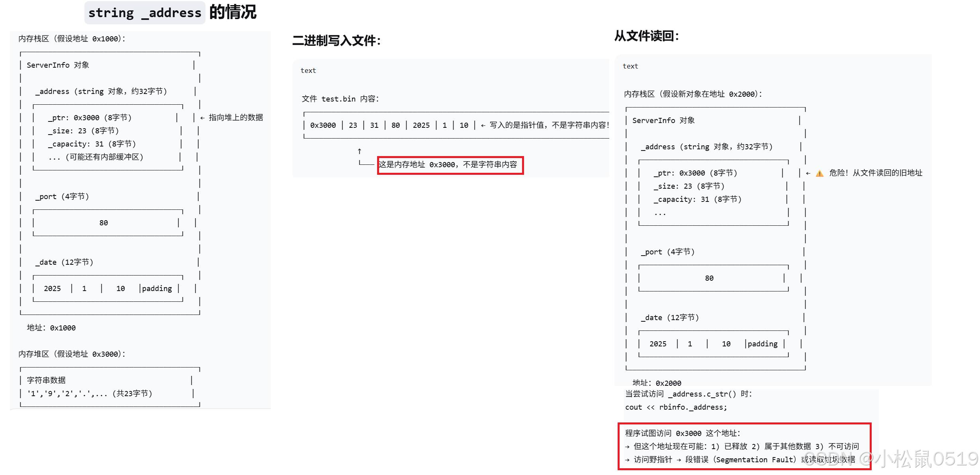Click the 80 value in the right _port box
The image size is (980, 475).
[x=709, y=278]
